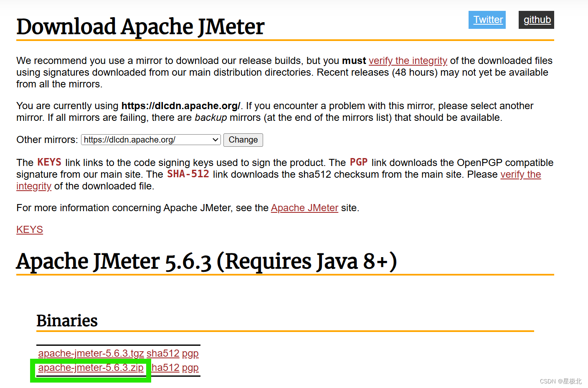
Task: Open the mirrors dropdown list
Action: [215, 140]
